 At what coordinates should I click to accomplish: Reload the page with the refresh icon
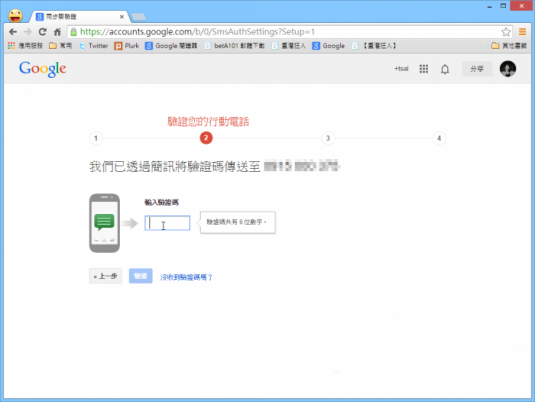click(x=42, y=32)
